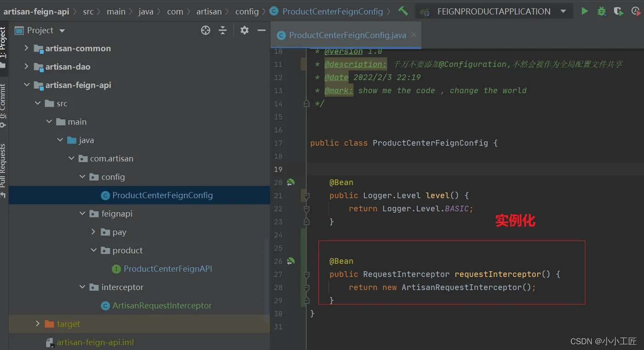Collapse the main folder node
Screen dimensions: 644x350
tap(49, 122)
